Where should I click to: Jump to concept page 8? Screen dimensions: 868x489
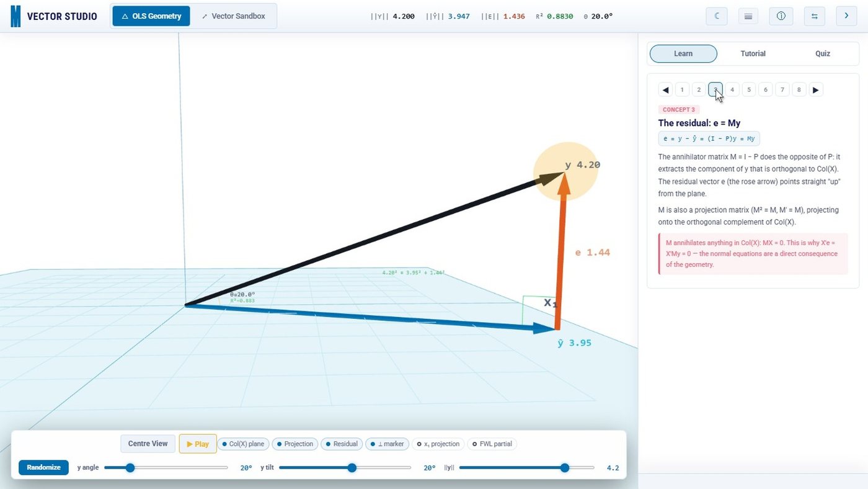click(799, 90)
